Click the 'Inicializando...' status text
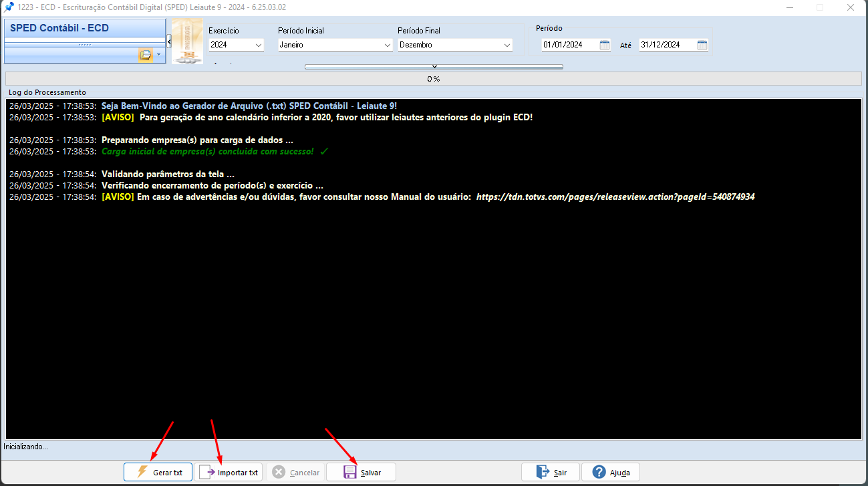Image resolution: width=868 pixels, height=486 pixels. click(x=26, y=447)
